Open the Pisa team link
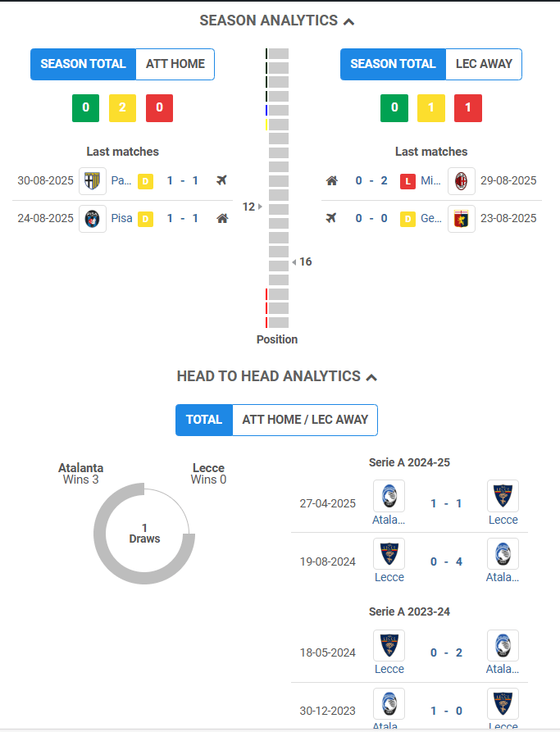The image size is (560, 732). [121, 219]
